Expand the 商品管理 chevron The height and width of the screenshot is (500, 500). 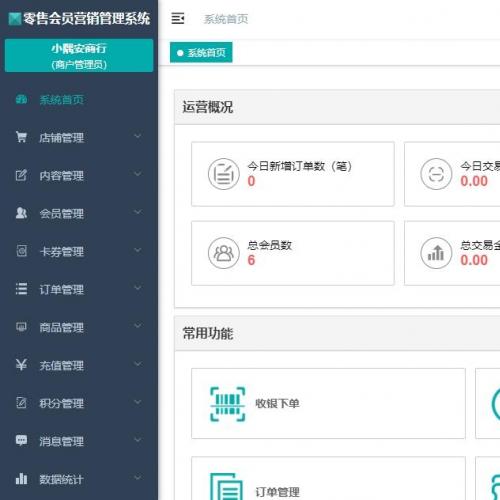point(137,326)
